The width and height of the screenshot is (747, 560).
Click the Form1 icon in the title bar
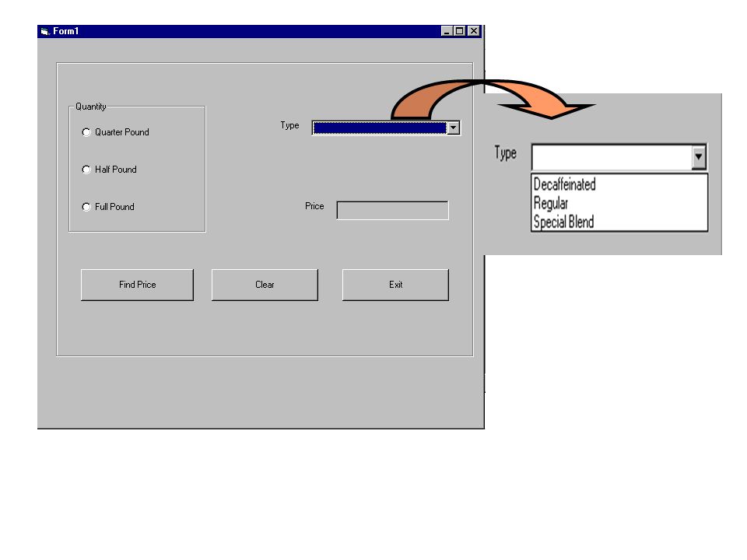click(x=45, y=31)
